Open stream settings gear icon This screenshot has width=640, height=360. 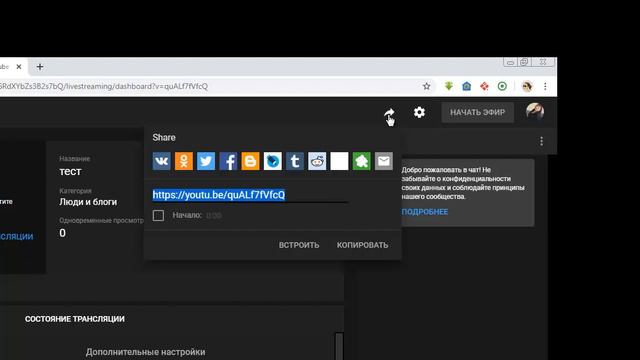coord(419,112)
